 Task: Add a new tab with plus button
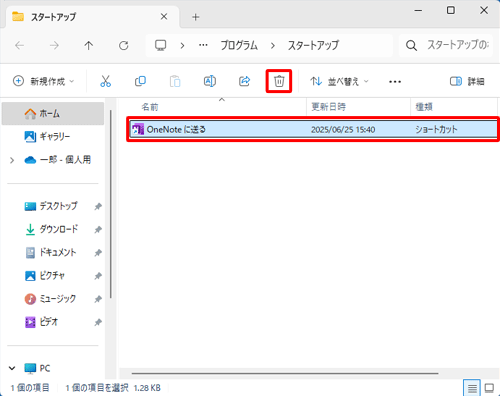[x=196, y=17]
